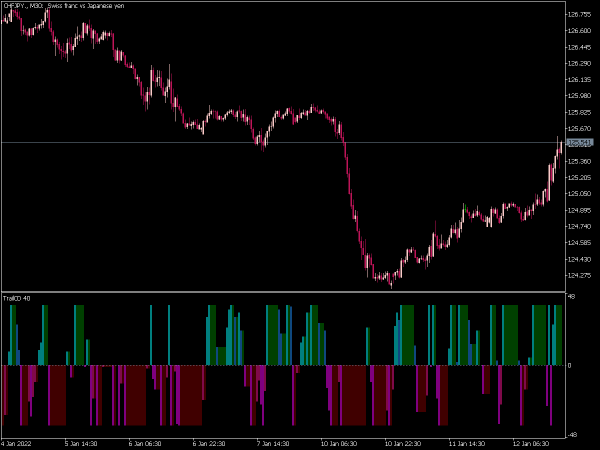
Task: Click the 6 Jan 22:30 time label
Action: click(x=209, y=442)
